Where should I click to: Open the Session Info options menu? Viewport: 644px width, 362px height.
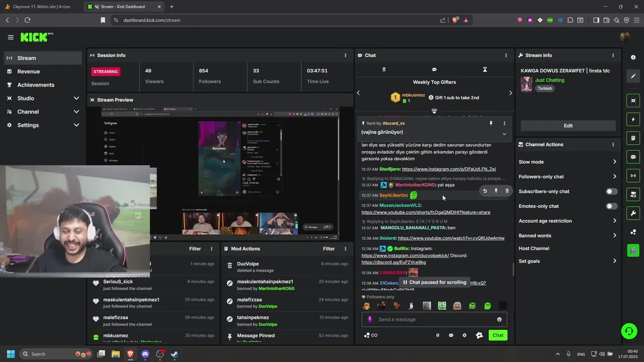pos(345,55)
